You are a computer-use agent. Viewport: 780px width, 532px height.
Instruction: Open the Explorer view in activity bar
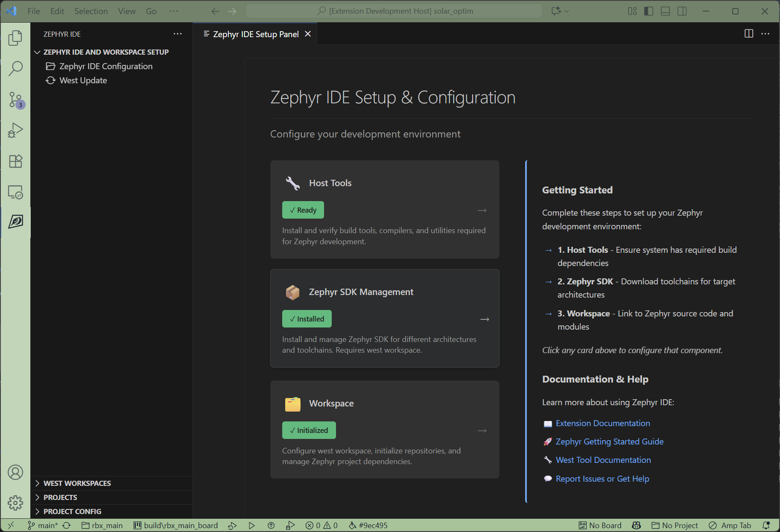15,38
